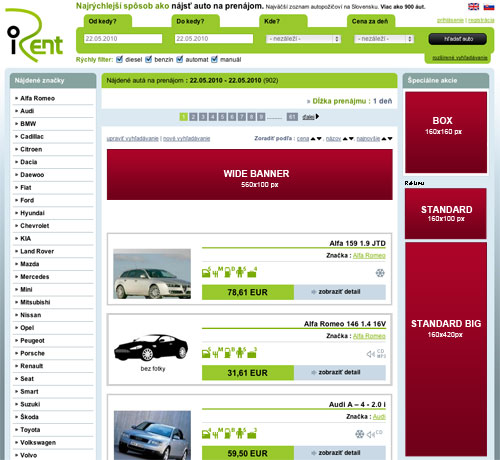Show detail for 31,61 EUR Alfa Romeo 146
500x460 pixels.
click(x=339, y=372)
